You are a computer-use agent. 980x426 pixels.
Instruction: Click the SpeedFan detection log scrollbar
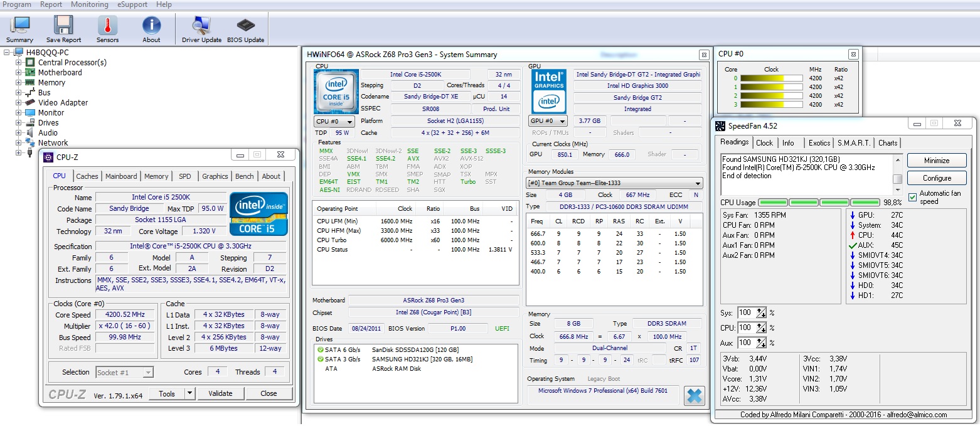tap(898, 174)
